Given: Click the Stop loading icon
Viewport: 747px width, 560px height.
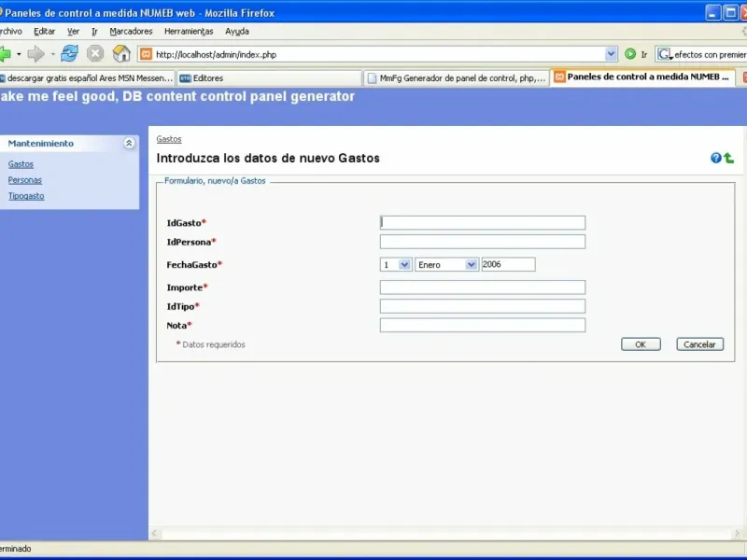Looking at the screenshot, I should coord(95,53).
